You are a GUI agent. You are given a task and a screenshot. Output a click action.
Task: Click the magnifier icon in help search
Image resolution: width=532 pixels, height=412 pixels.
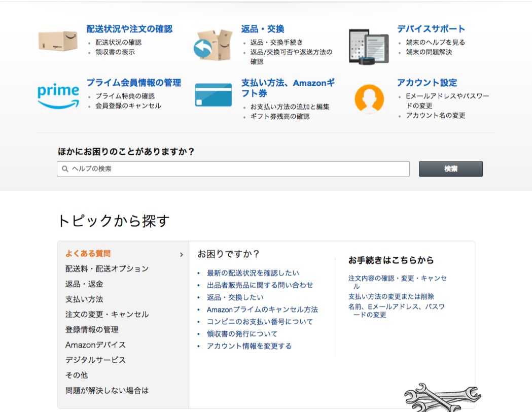pyautogui.click(x=65, y=168)
